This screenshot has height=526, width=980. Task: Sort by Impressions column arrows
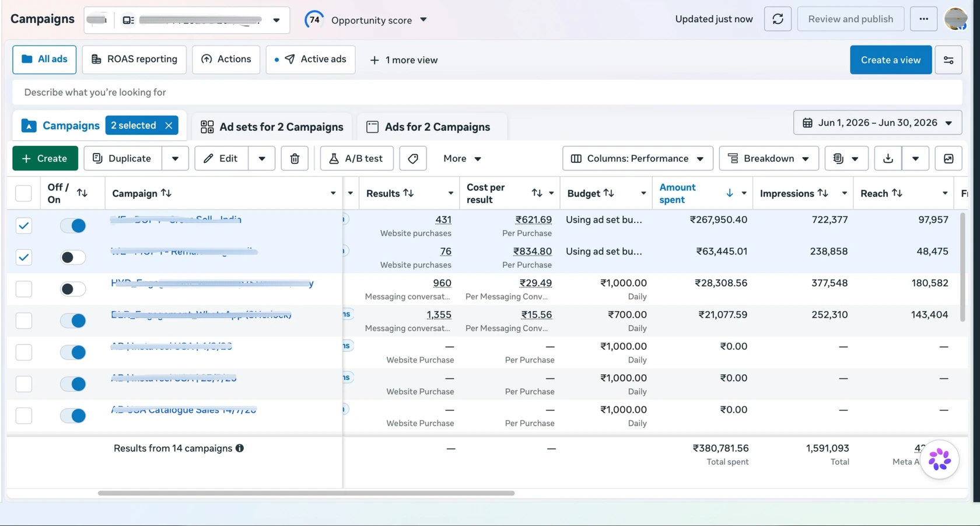pyautogui.click(x=822, y=193)
